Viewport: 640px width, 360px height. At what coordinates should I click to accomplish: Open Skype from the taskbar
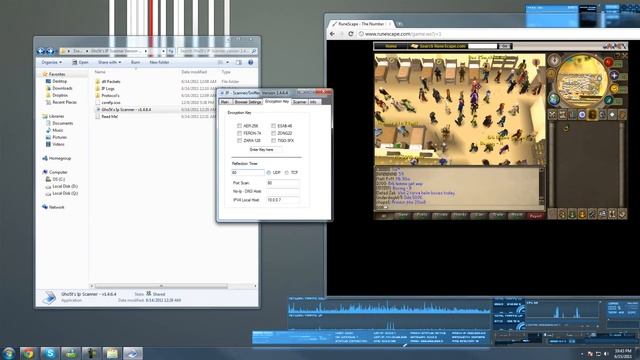50,353
